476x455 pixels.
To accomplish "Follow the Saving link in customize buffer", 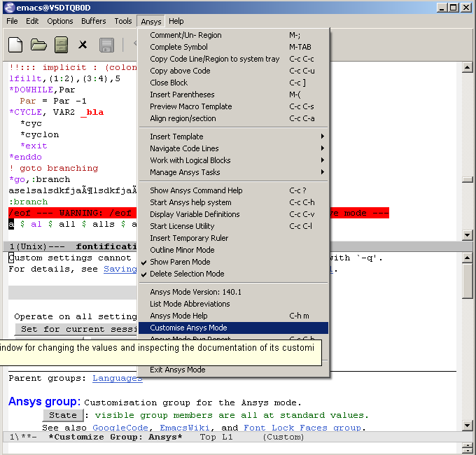I will (120, 269).
